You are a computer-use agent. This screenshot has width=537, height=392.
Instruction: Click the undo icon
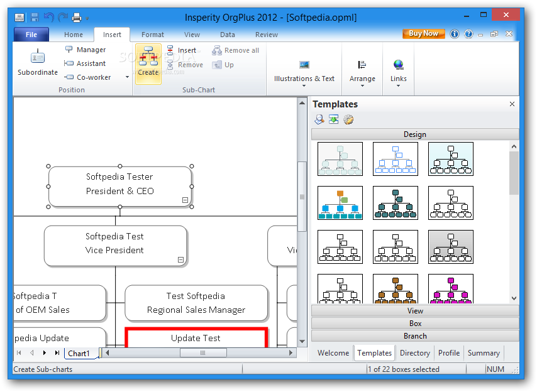(49, 17)
